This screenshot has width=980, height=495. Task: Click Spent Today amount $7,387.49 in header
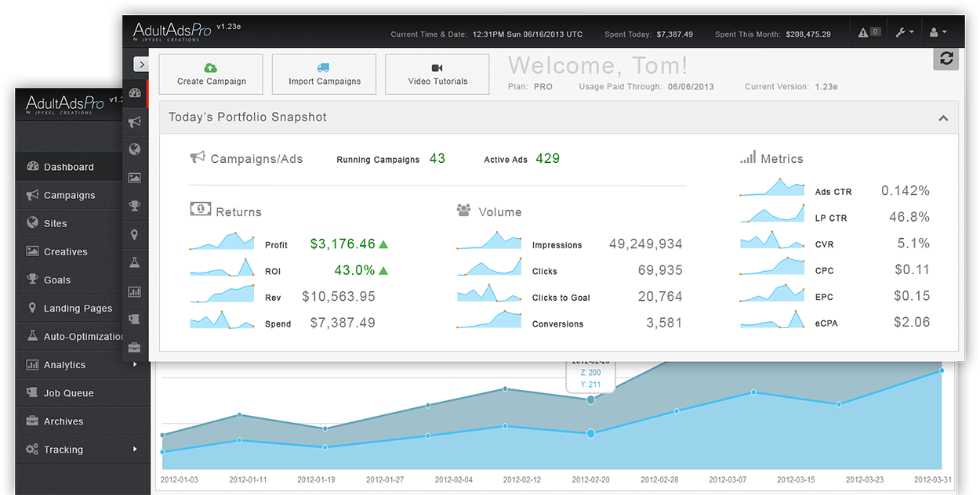675,34
